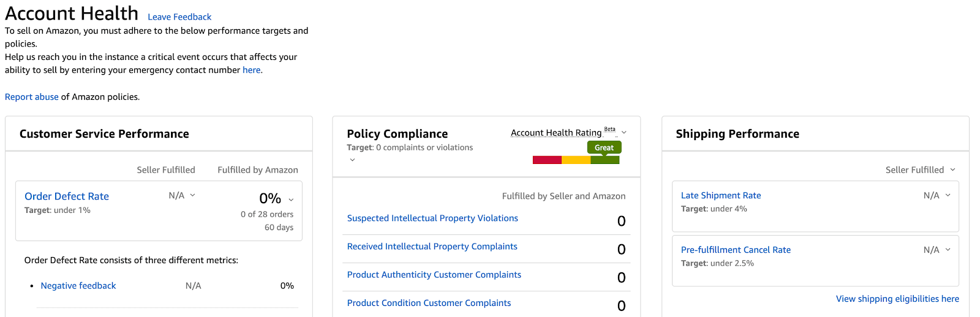Expand the Account Health Rating chevron
The height and width of the screenshot is (317, 980).
click(x=624, y=132)
